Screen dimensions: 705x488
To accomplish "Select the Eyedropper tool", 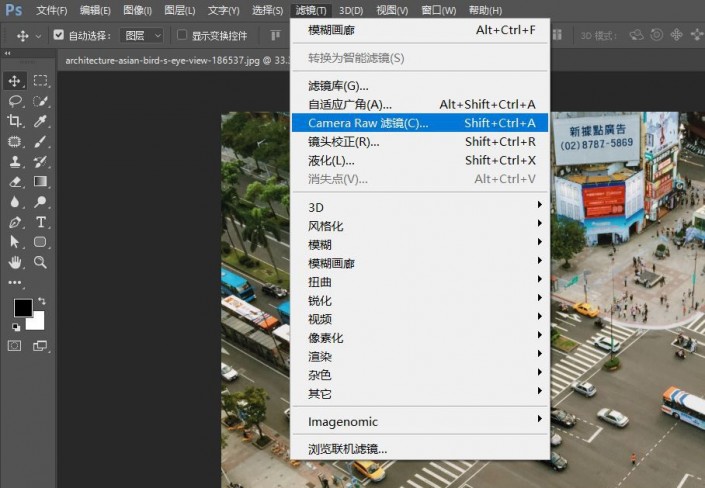I will tap(40, 121).
